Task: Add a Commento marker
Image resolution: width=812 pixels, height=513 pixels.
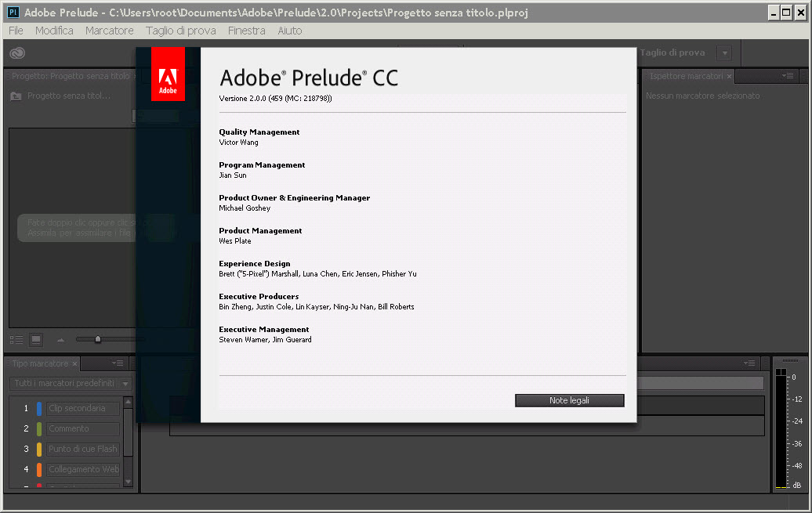Action: pos(83,428)
